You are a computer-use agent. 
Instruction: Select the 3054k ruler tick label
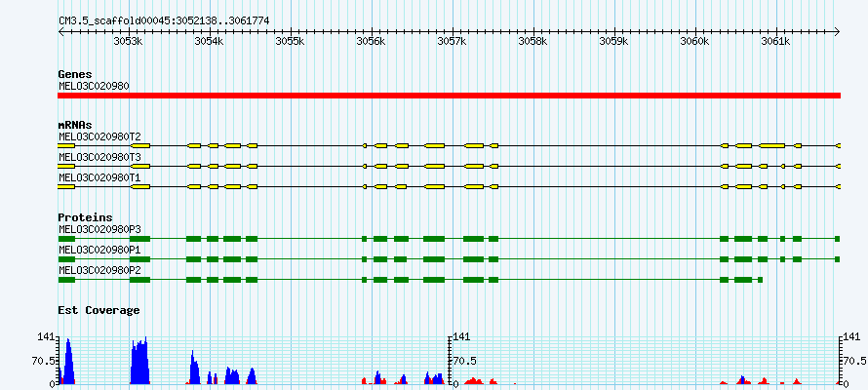click(210, 42)
